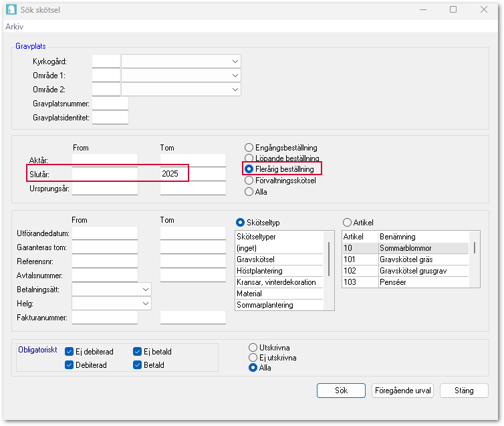The image size is (504, 426).
Task: Click the Stäng button
Action: 463,391
